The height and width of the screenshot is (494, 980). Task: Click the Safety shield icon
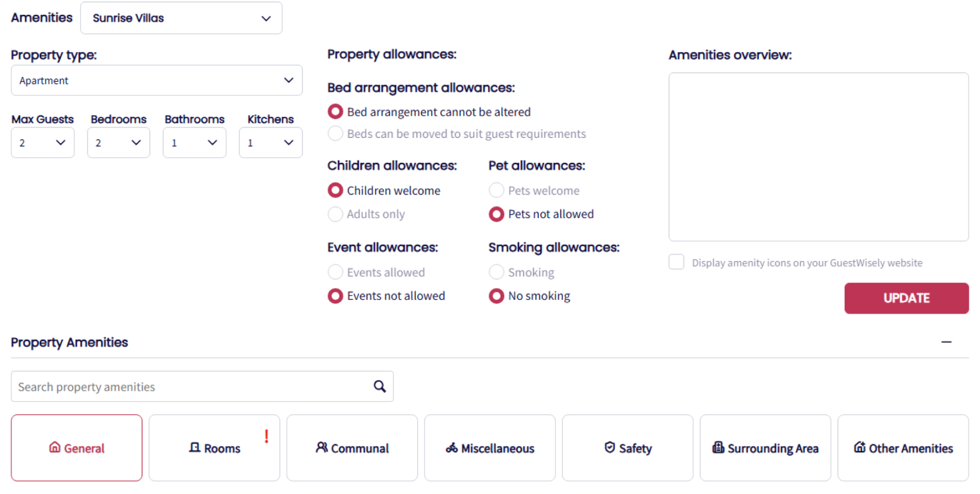(x=609, y=447)
